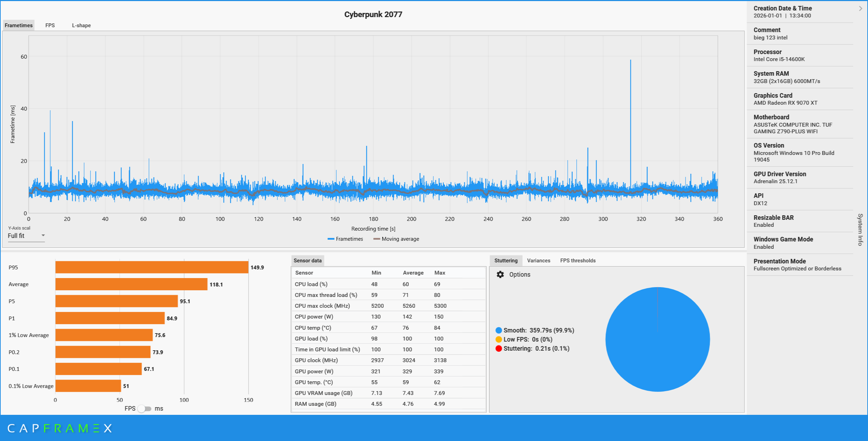The width and height of the screenshot is (868, 441).
Task: Open the FPS thresholds tab
Action: (x=578, y=261)
